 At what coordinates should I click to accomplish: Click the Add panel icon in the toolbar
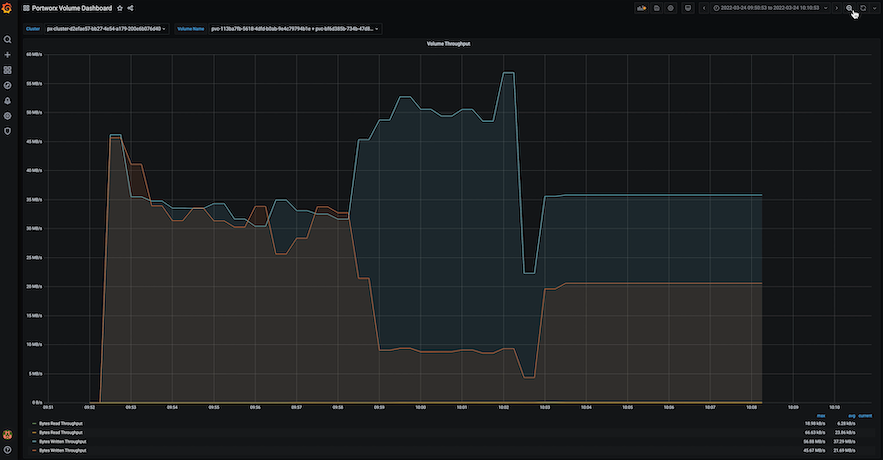click(641, 8)
